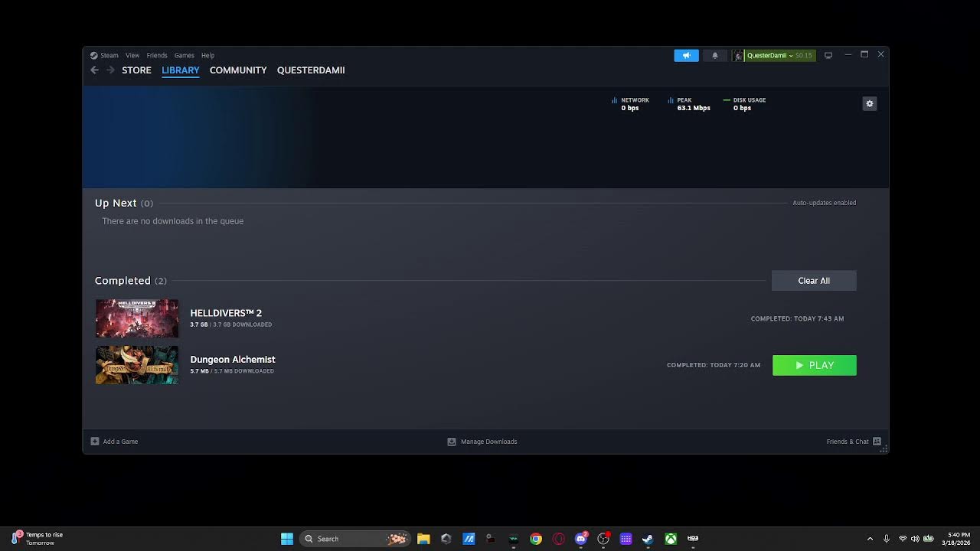Image resolution: width=980 pixels, height=551 pixels.
Task: Click the microphone tray icon
Action: click(887, 539)
